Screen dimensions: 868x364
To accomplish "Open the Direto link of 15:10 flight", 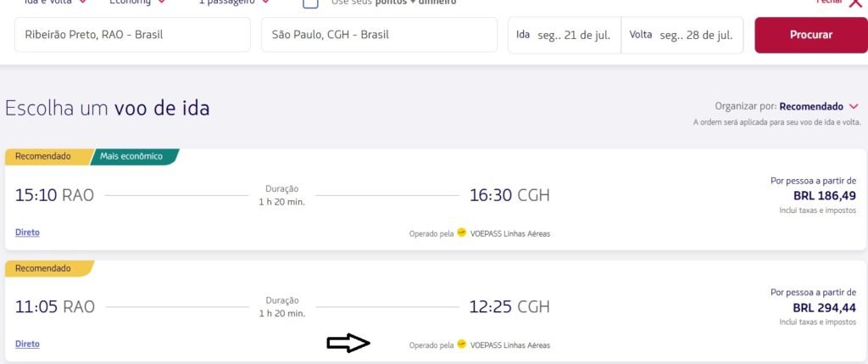I will 27,232.
